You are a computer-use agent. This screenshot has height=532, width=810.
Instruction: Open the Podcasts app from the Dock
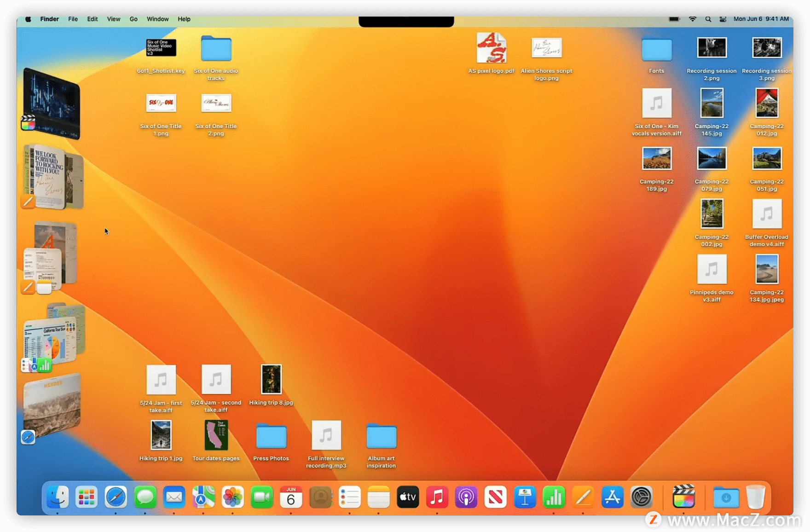point(467,497)
